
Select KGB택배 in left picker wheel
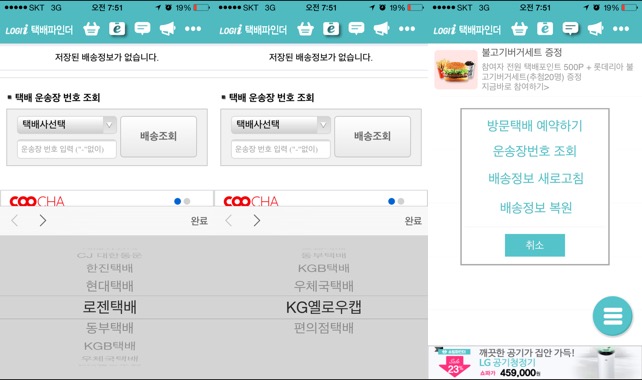point(110,346)
